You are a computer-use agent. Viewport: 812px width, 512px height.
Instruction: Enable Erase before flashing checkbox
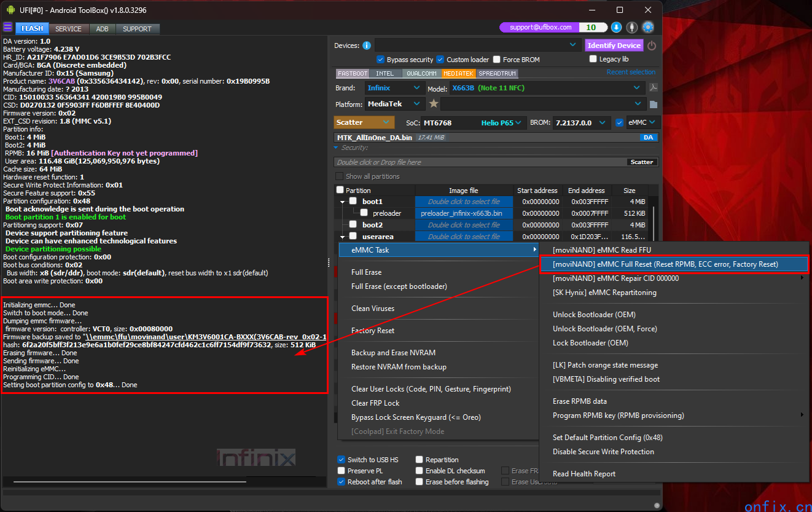[420, 482]
